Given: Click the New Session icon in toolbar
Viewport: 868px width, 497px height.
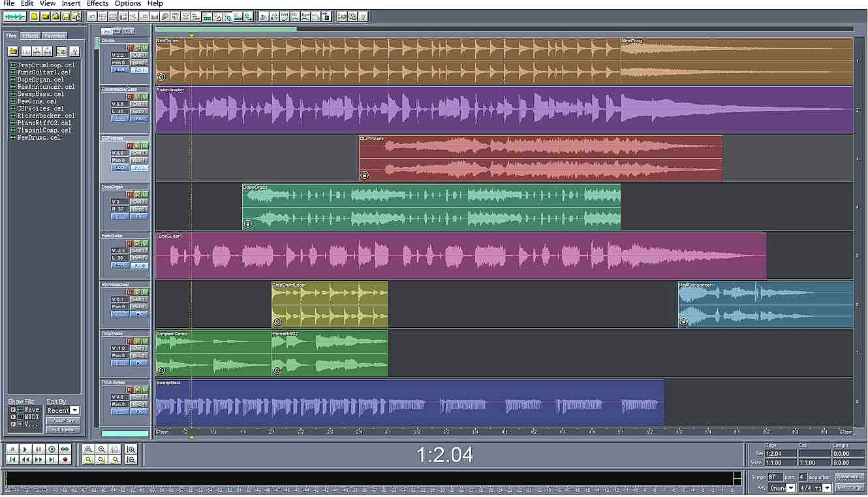Looking at the screenshot, I should (x=35, y=16).
